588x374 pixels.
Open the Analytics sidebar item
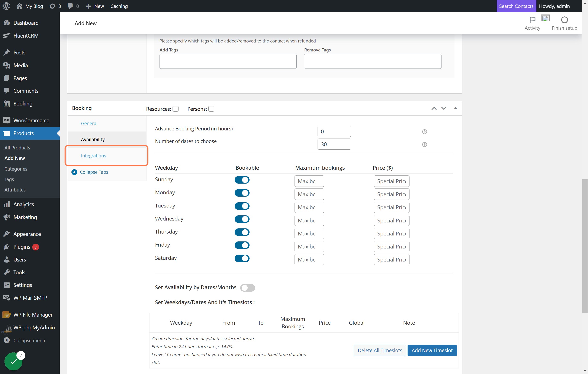[x=30, y=204]
